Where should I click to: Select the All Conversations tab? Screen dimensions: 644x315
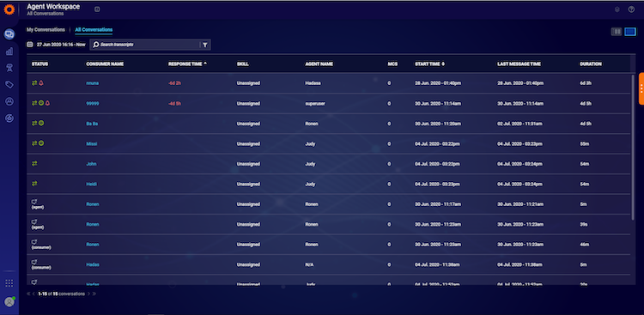[x=94, y=29]
